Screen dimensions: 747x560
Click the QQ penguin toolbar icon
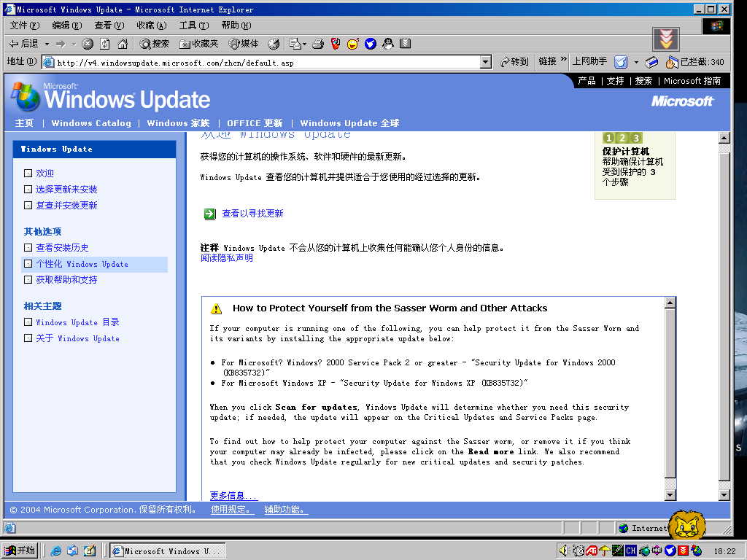[x=388, y=44]
